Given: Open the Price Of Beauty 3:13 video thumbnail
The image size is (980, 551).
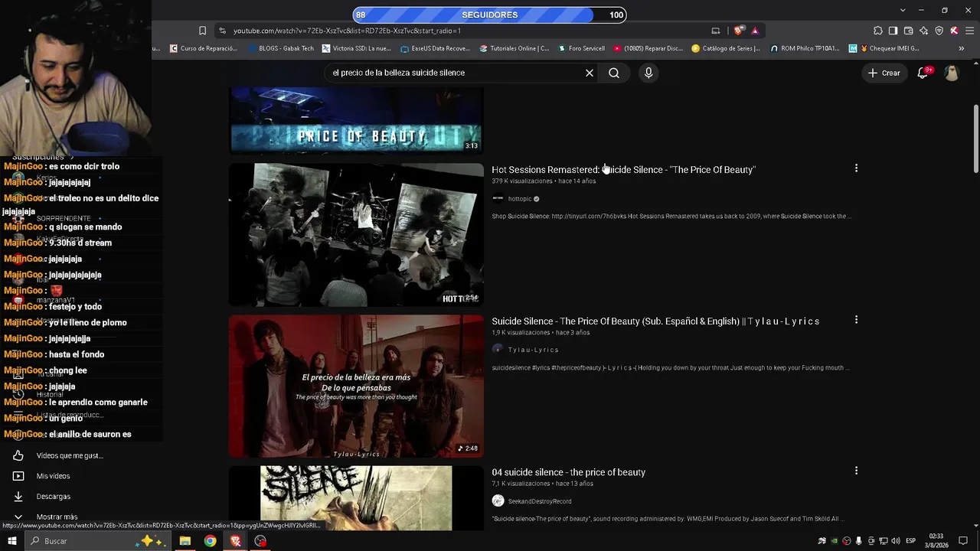Looking at the screenshot, I should 356,120.
